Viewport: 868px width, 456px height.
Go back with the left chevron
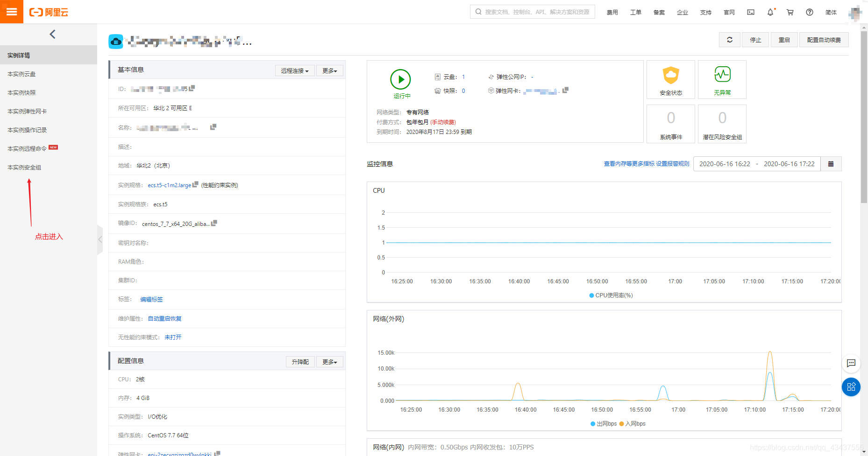(52, 34)
